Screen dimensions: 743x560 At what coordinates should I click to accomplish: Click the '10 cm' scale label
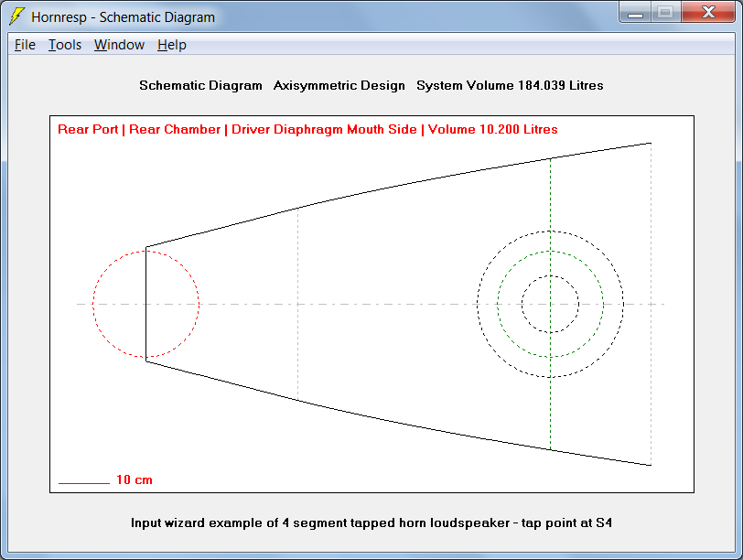coord(135,479)
